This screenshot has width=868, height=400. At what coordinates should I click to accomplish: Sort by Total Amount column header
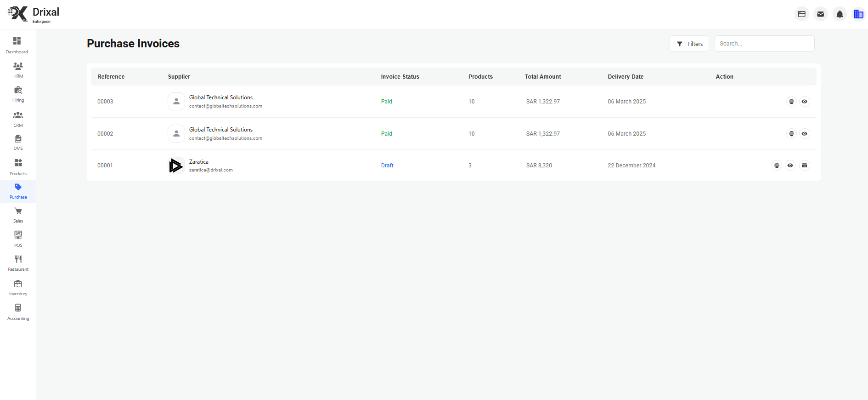(x=543, y=77)
